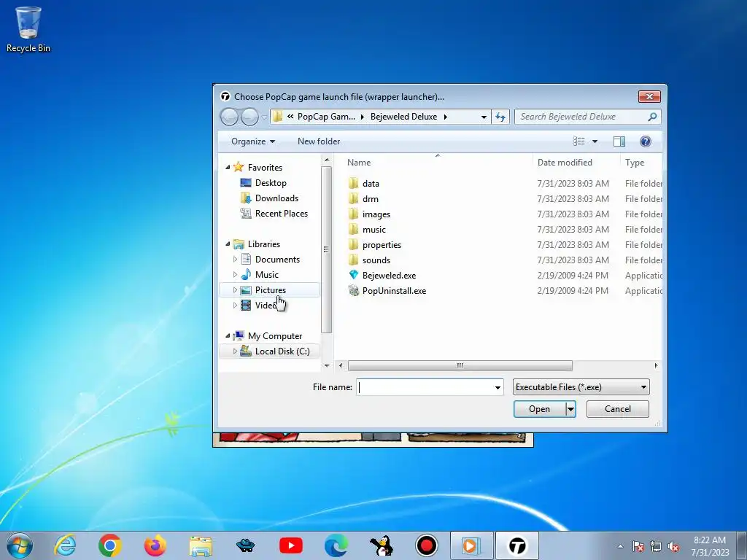
Task: Select Downloads in Favorites
Action: [x=276, y=198]
